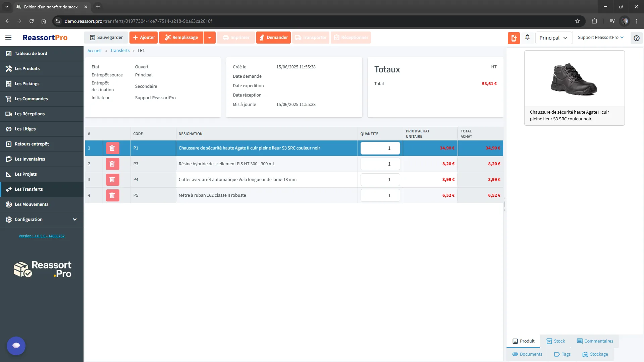644x362 pixels.
Task: Open the Support ReassortPro user menu
Action: (600, 38)
